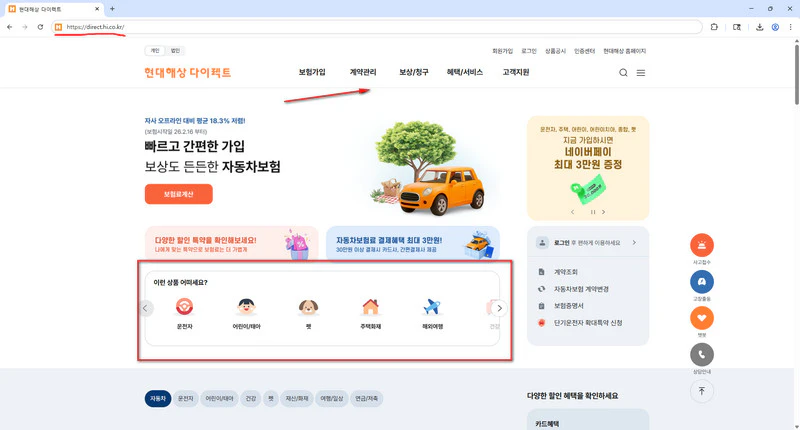
Task: Click the 계약조회 document icon
Action: point(541,272)
